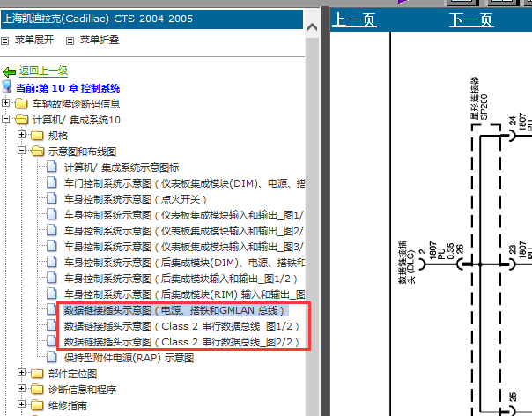Click the sidebar scroll-up arrow
This screenshot has height=416, width=532.
312,27
